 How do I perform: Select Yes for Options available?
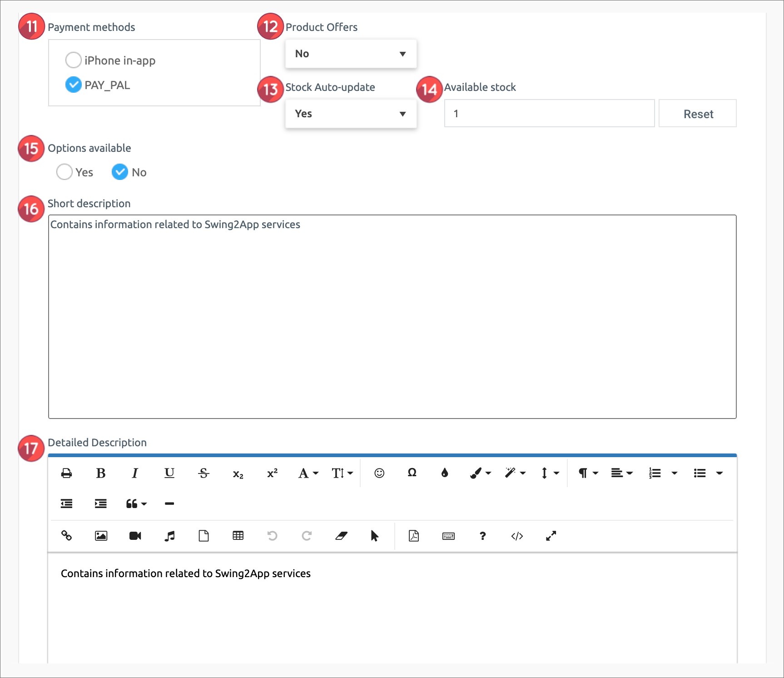(65, 172)
